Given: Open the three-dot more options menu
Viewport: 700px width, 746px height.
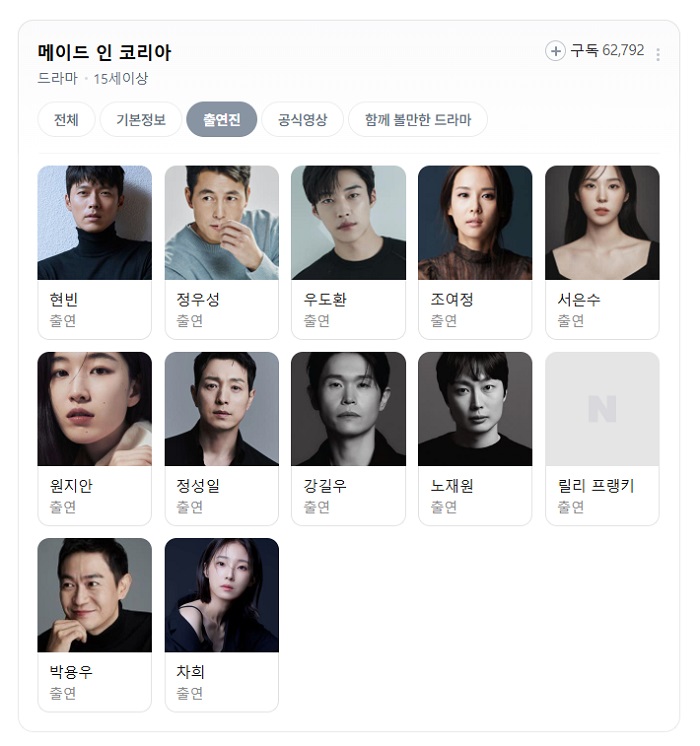Looking at the screenshot, I should (x=658, y=54).
